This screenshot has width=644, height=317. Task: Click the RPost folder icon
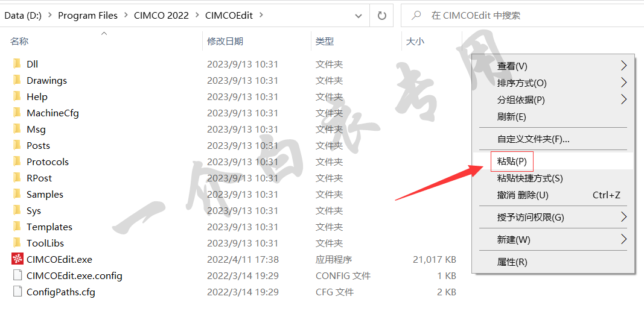(17, 178)
